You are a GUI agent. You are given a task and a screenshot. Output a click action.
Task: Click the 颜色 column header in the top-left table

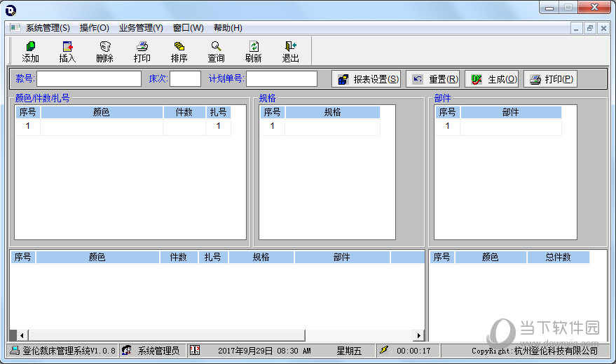102,112
